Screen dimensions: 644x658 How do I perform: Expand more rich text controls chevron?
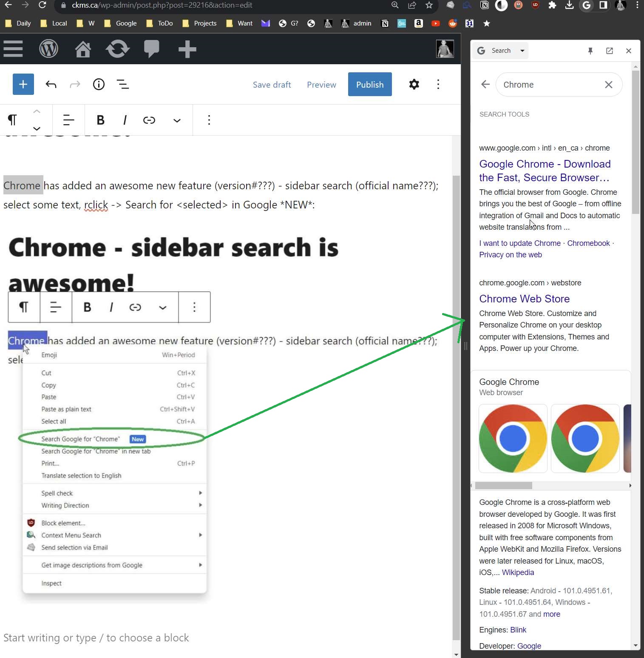[x=177, y=120]
